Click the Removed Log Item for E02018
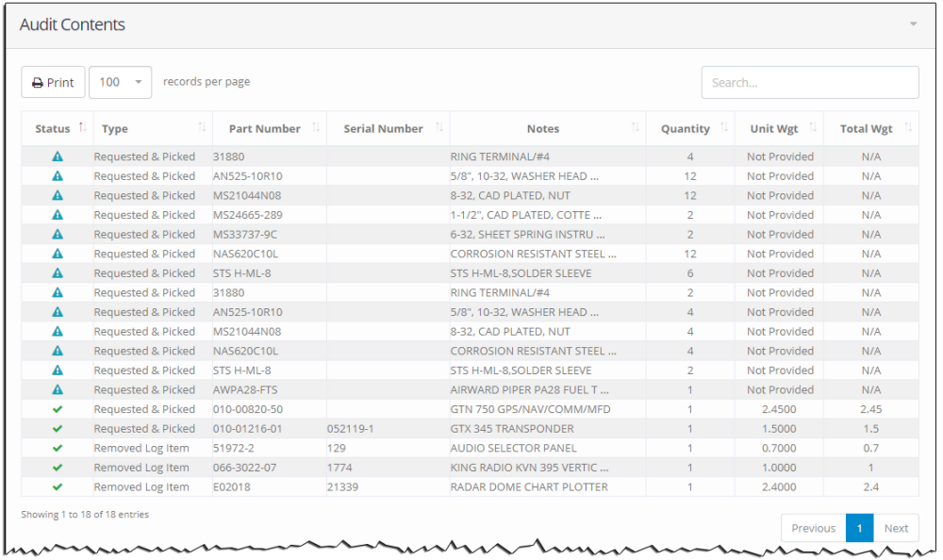 tap(141, 486)
